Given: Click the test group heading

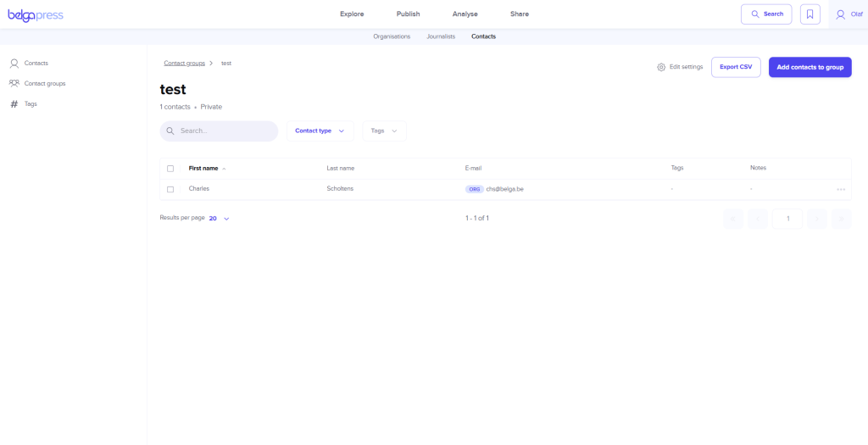Looking at the screenshot, I should click(173, 90).
